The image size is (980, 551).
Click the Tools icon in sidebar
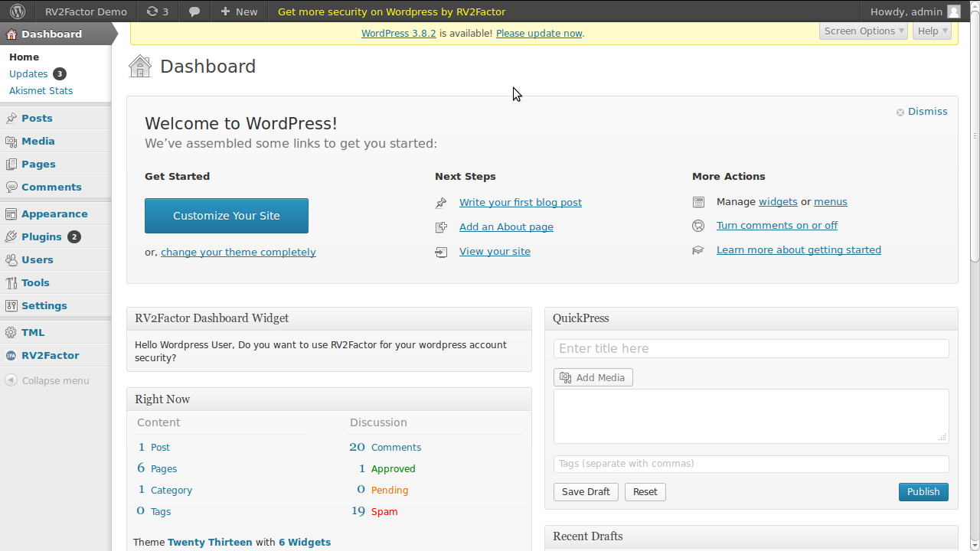(x=11, y=282)
